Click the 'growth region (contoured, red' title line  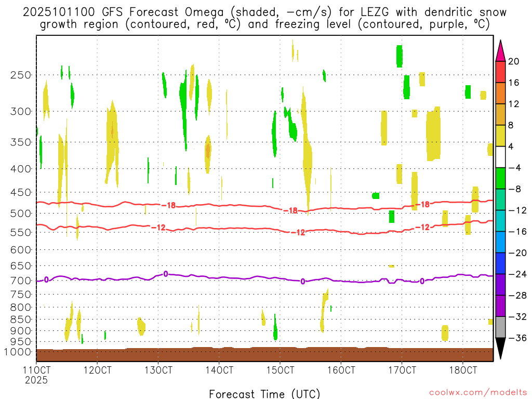tap(264, 24)
